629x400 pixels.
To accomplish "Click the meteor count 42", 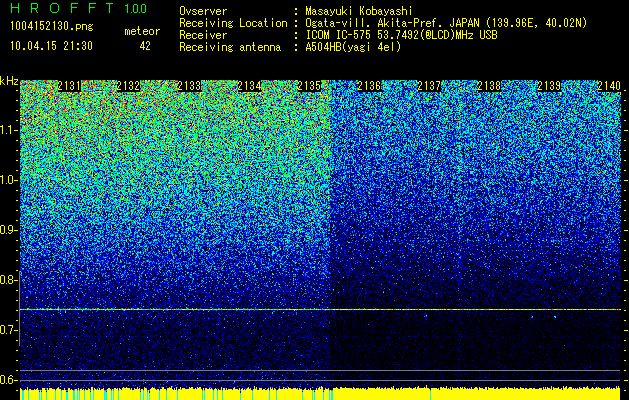I will 145,46.
